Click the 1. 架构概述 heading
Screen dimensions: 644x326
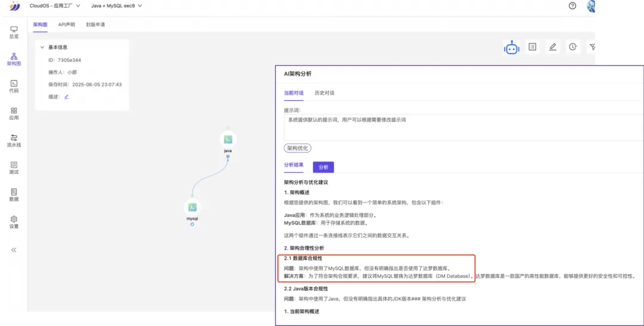click(x=297, y=193)
